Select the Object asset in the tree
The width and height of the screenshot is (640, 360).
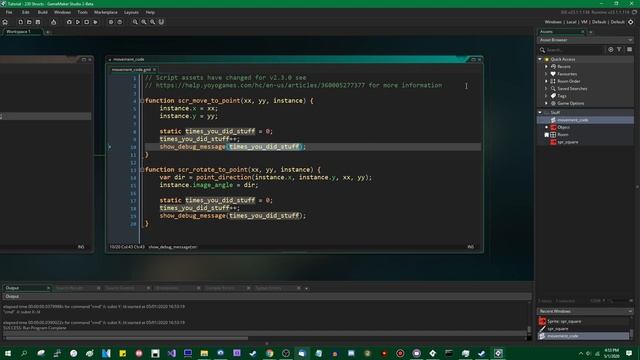[563, 127]
